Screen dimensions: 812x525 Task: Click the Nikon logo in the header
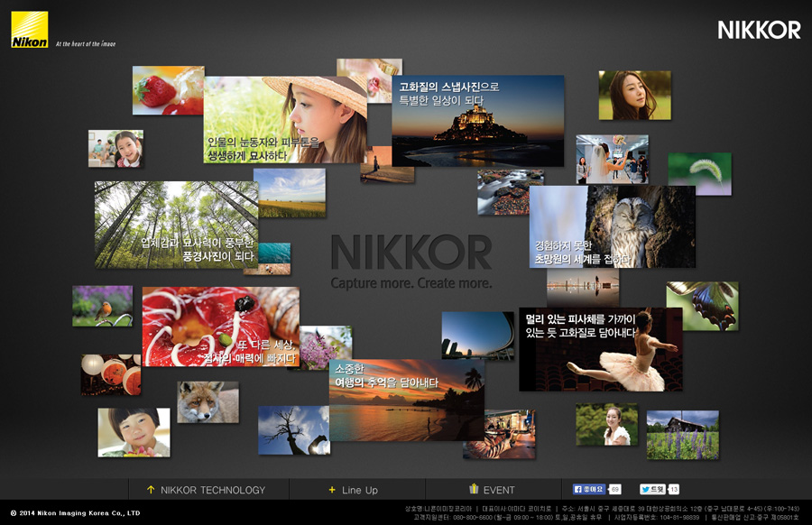pos(29,29)
